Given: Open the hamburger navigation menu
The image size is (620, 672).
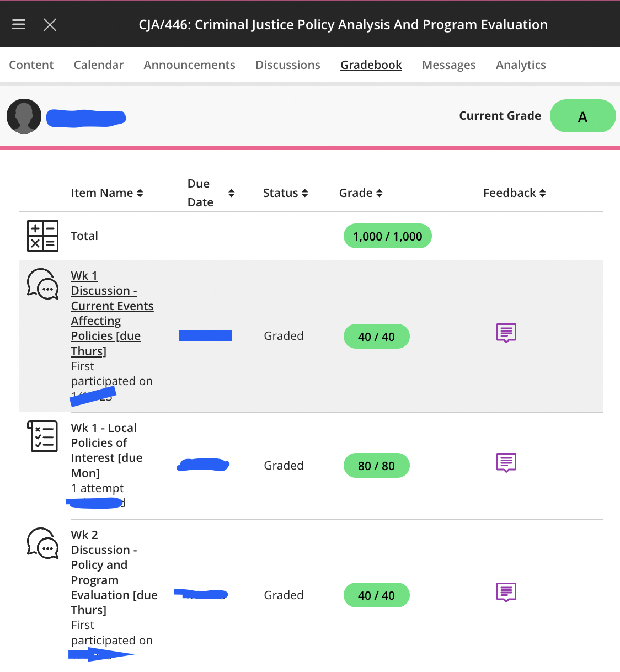Looking at the screenshot, I should [x=19, y=24].
